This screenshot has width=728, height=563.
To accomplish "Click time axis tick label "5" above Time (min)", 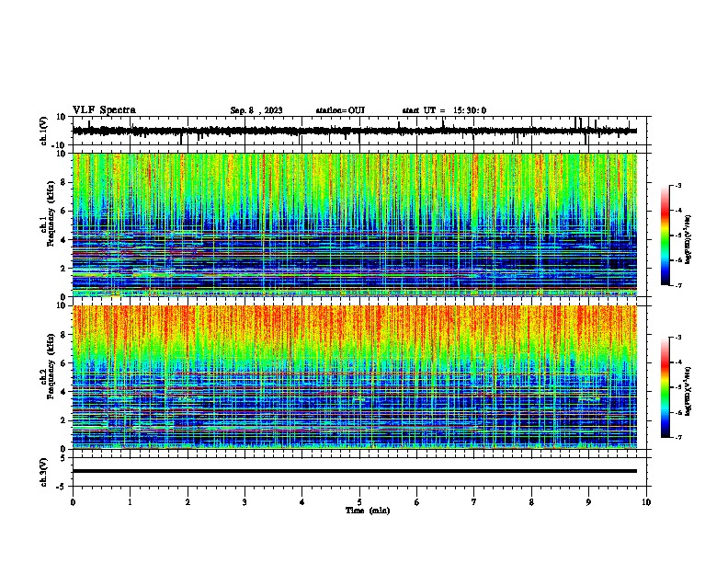I will (x=359, y=502).
